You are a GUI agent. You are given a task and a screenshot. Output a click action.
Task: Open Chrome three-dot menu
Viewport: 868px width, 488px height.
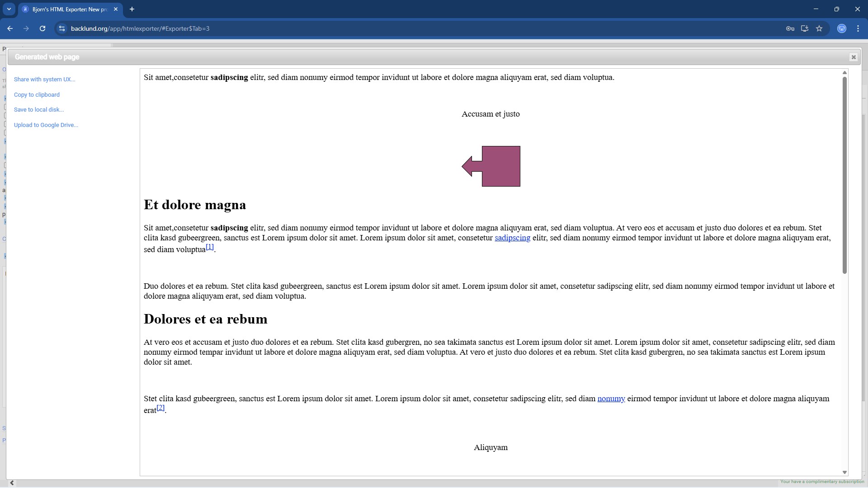pos(858,28)
